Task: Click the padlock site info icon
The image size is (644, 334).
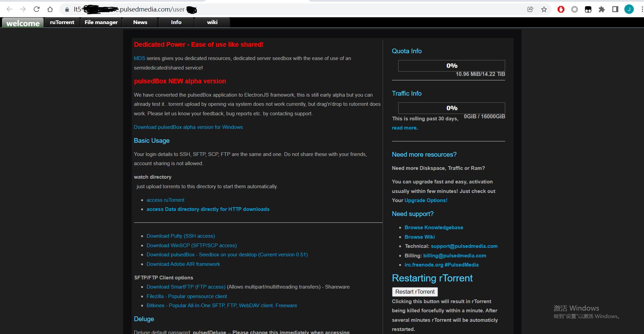Action: [x=67, y=9]
